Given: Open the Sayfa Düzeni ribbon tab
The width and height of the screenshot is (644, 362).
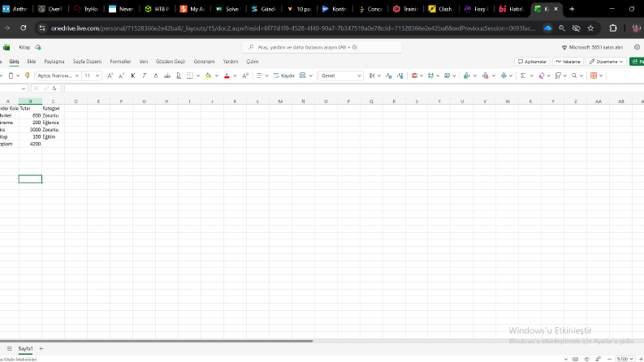Looking at the screenshot, I should pos(87,61).
